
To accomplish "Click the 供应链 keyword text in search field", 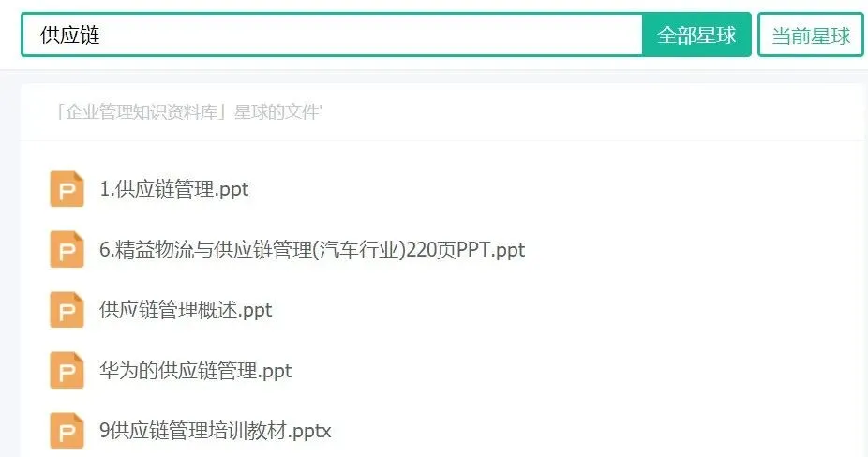I will click(69, 36).
